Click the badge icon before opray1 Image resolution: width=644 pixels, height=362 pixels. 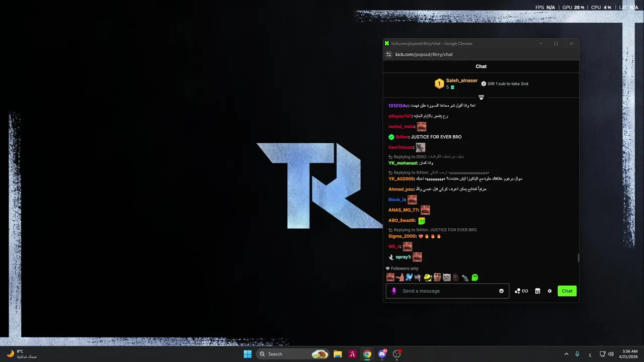[x=391, y=257]
